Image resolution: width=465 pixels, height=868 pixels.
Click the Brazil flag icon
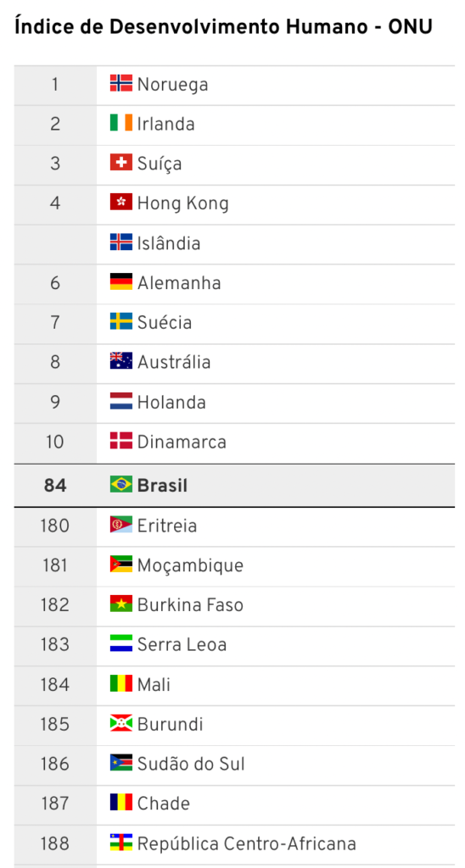120,484
